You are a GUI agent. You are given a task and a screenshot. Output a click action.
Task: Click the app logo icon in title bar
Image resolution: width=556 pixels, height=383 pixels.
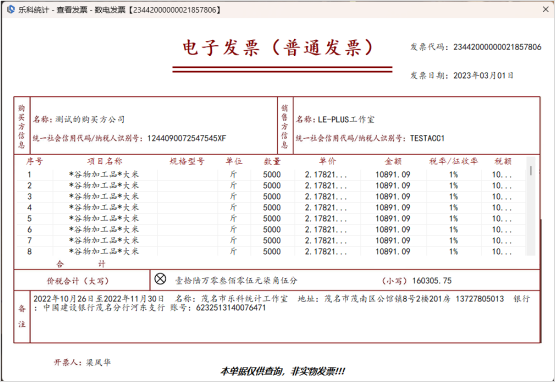(x=10, y=9)
